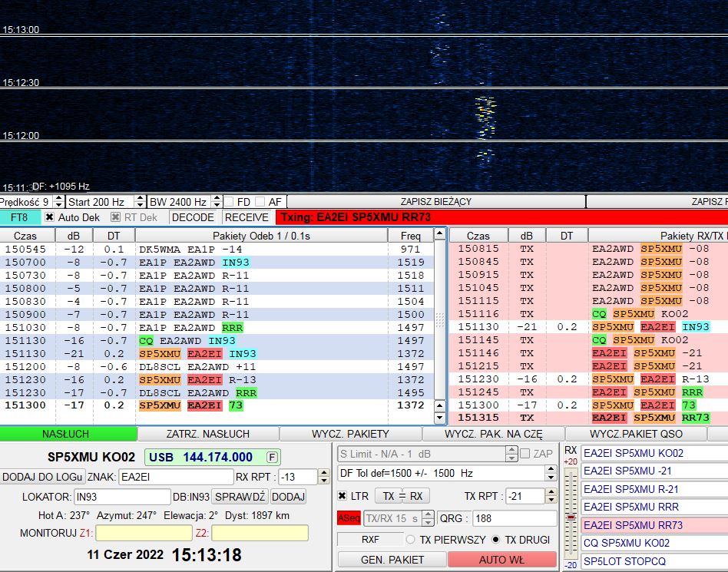Click GEN. PAKIET button
The height and width of the screenshot is (572, 728).
tap(392, 560)
